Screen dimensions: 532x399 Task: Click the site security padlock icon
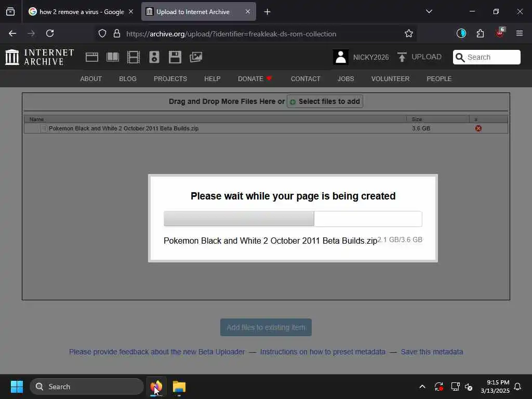pos(117,33)
